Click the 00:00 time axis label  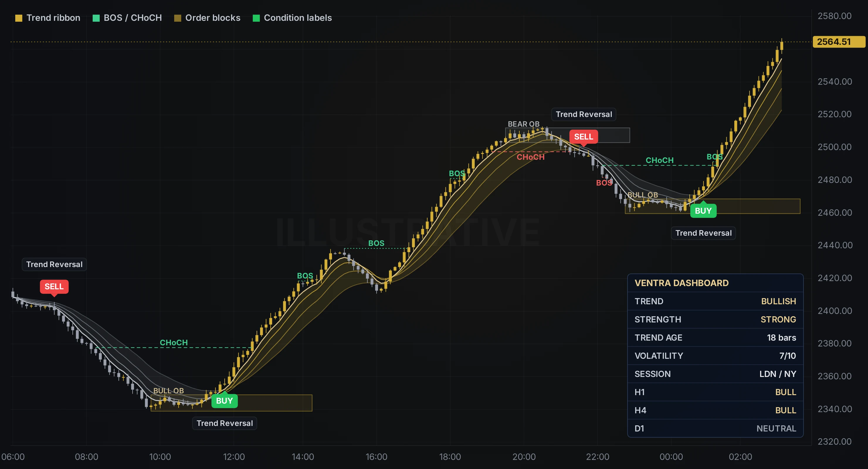pos(671,457)
